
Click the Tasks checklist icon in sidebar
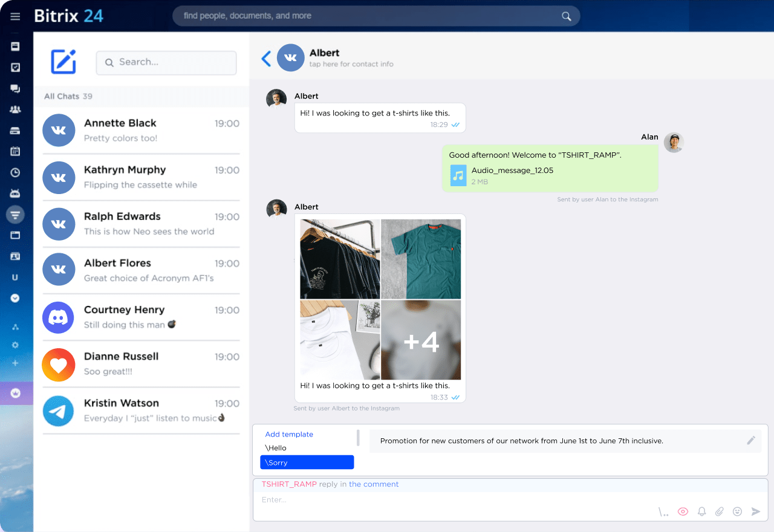(x=15, y=66)
